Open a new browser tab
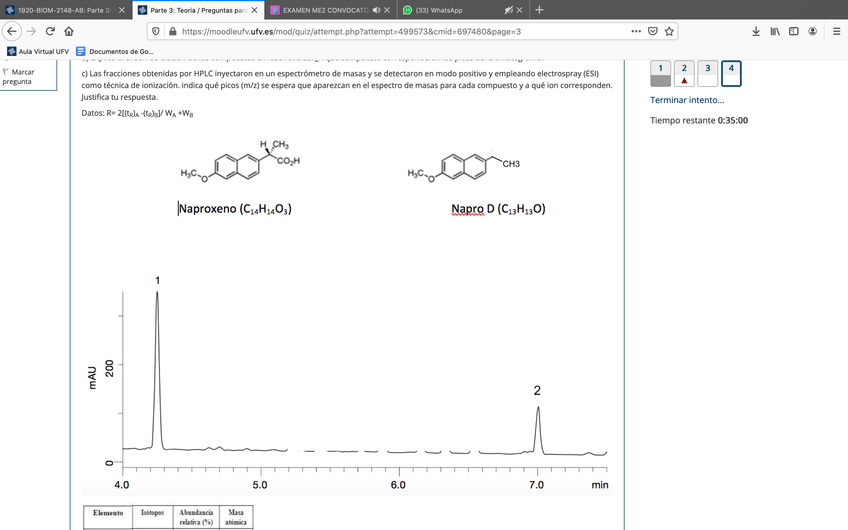The image size is (848, 530). pos(539,10)
